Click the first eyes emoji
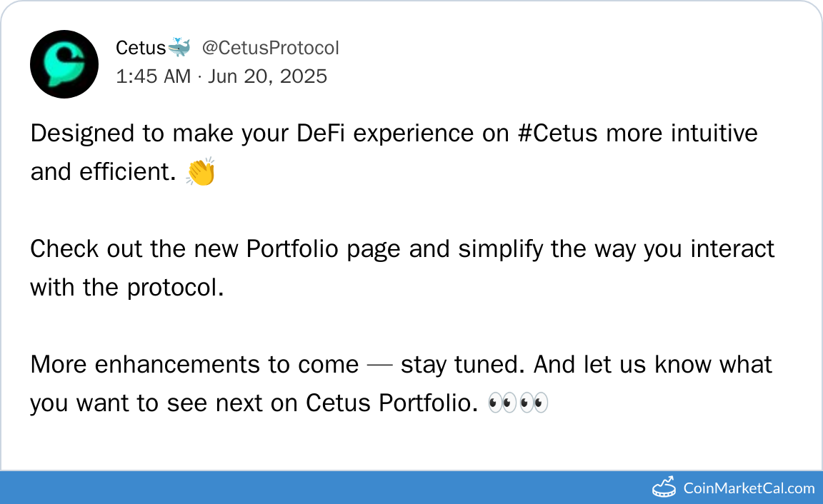Image resolution: width=823 pixels, height=504 pixels. (502, 403)
